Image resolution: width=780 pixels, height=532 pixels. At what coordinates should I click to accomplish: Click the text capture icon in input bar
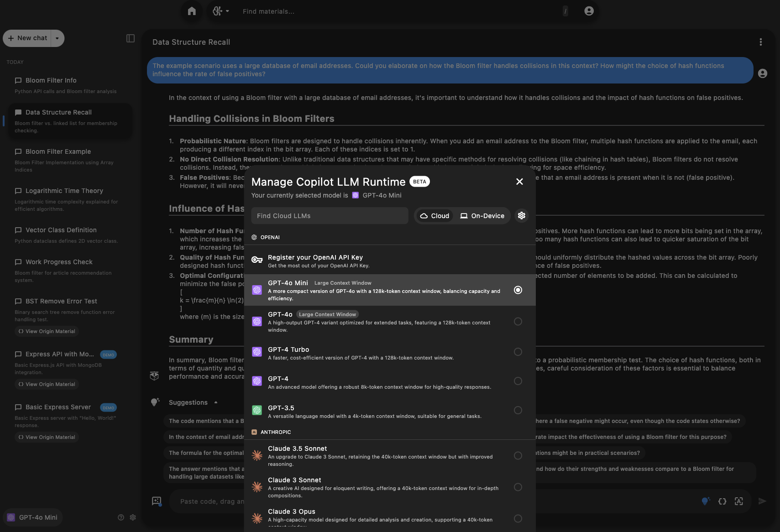[738, 501]
